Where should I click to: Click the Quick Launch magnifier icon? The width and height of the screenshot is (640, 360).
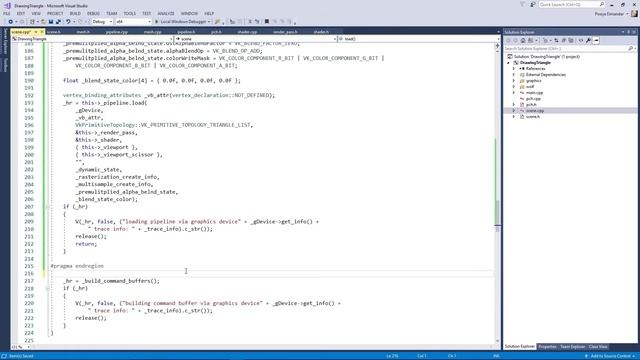pyautogui.click(x=602, y=4)
